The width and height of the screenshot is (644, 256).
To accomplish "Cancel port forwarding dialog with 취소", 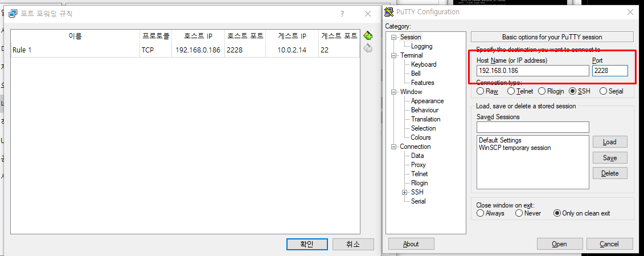I will (353, 244).
